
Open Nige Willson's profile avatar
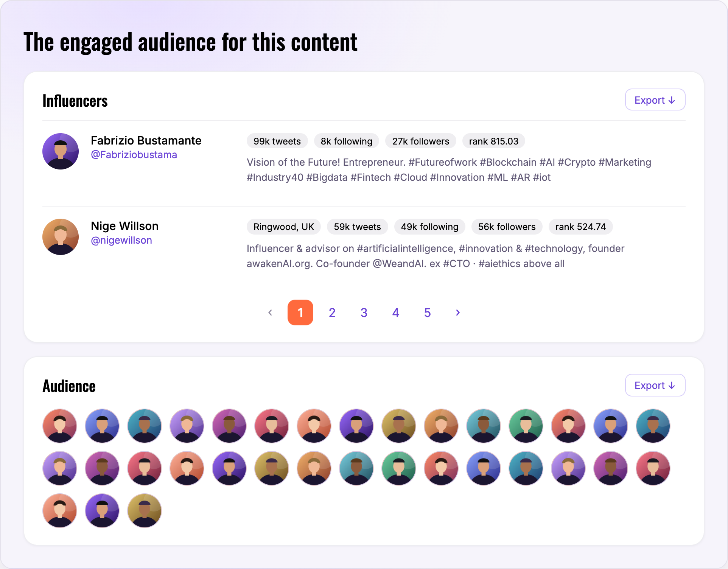pos(61,237)
